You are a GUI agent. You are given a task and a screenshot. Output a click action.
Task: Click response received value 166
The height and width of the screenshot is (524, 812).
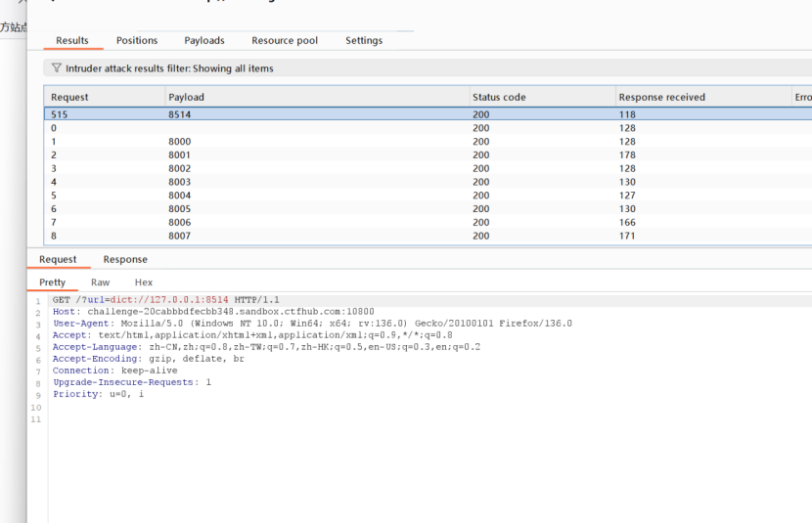(627, 222)
